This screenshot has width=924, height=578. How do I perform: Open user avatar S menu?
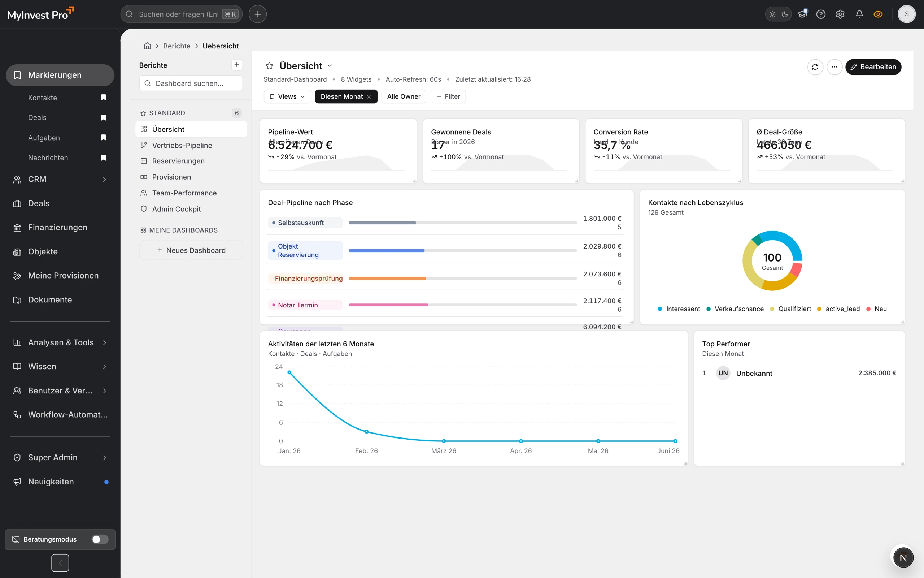(x=906, y=14)
